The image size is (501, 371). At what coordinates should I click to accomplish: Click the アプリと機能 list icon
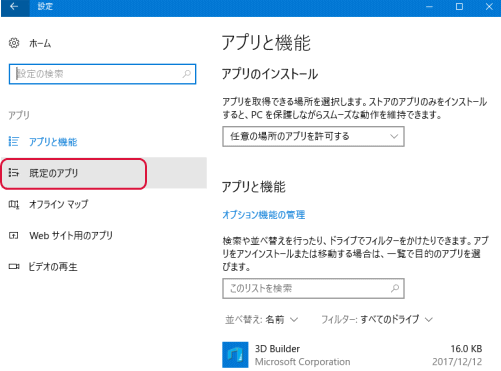[14, 141]
